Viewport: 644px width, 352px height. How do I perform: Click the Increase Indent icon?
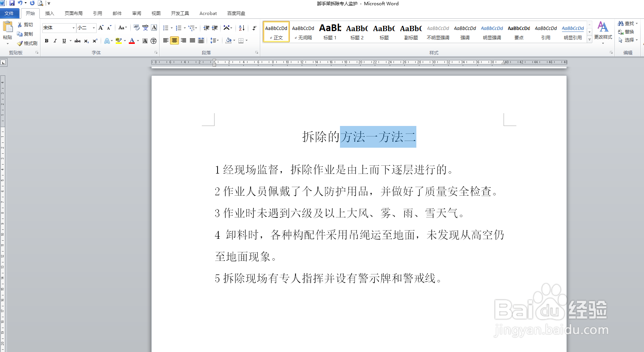click(215, 28)
